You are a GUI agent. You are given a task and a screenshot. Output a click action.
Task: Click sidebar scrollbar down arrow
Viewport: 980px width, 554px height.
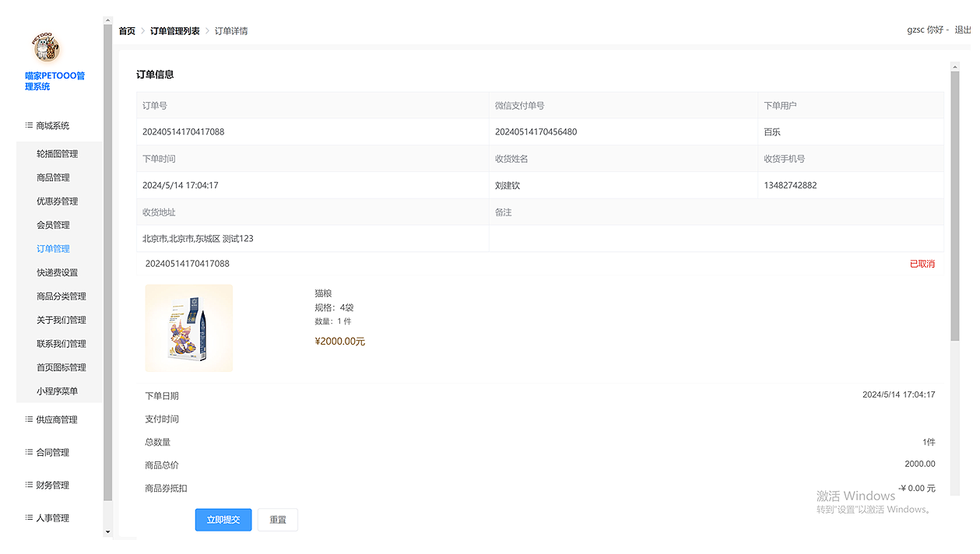(107, 532)
